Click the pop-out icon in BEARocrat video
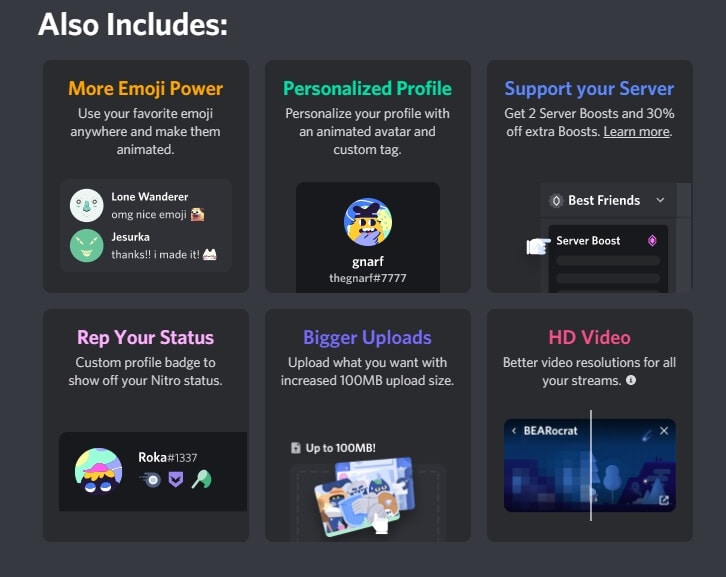Screen dimensions: 726x577 (x=664, y=500)
